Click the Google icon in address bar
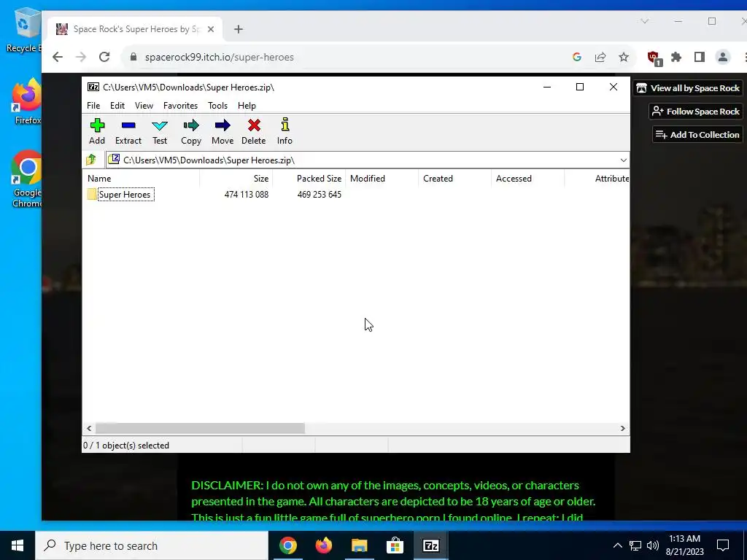 [x=577, y=57]
